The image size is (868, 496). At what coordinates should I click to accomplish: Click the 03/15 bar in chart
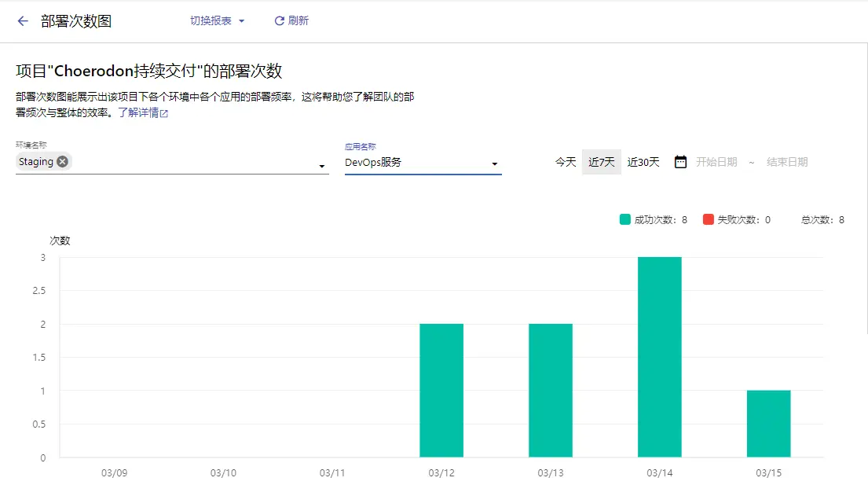768,424
